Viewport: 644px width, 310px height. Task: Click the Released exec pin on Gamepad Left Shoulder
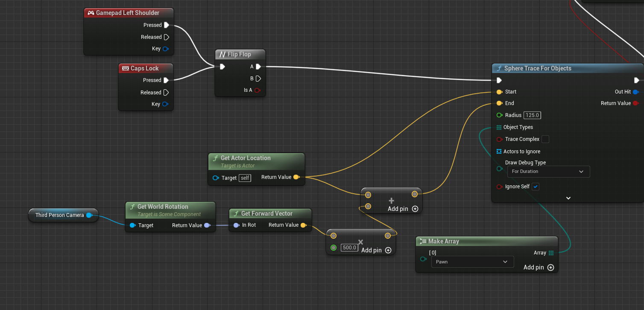click(x=167, y=37)
